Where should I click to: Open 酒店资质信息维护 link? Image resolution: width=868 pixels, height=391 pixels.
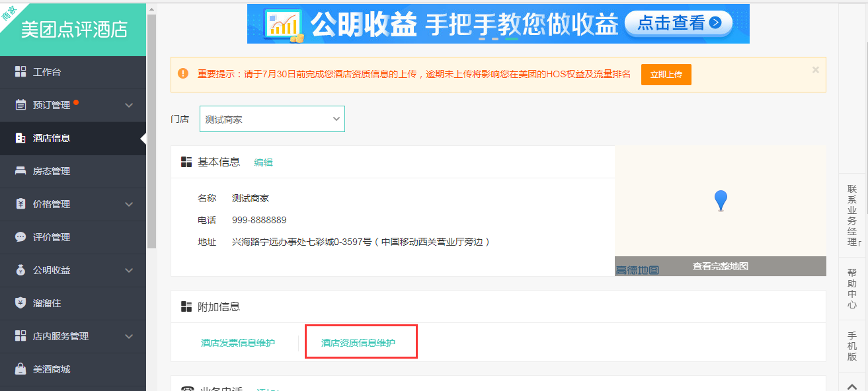coord(358,343)
